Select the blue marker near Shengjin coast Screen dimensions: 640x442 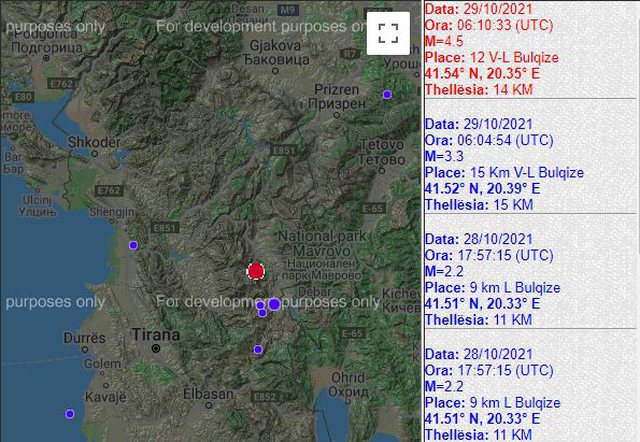click(133, 245)
